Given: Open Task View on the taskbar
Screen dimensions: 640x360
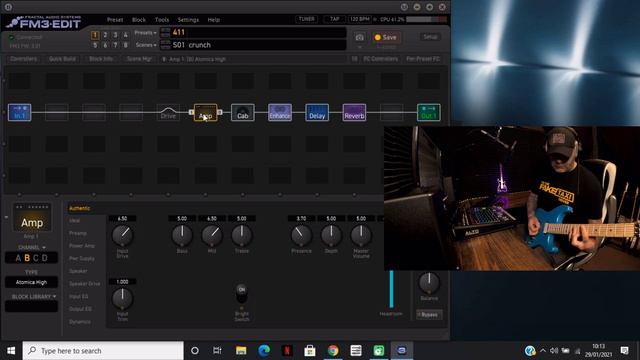Looking at the screenshot, I should pyautogui.click(x=217, y=351).
